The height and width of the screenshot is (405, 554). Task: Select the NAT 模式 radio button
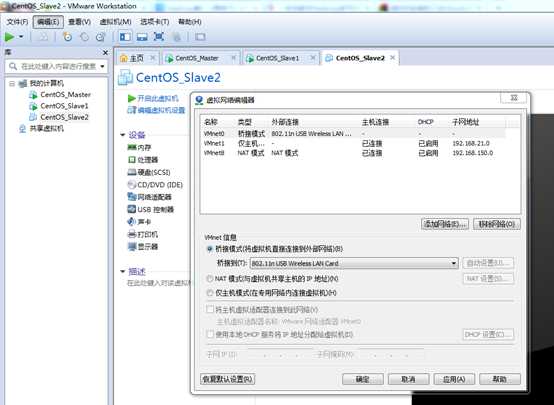click(x=210, y=279)
